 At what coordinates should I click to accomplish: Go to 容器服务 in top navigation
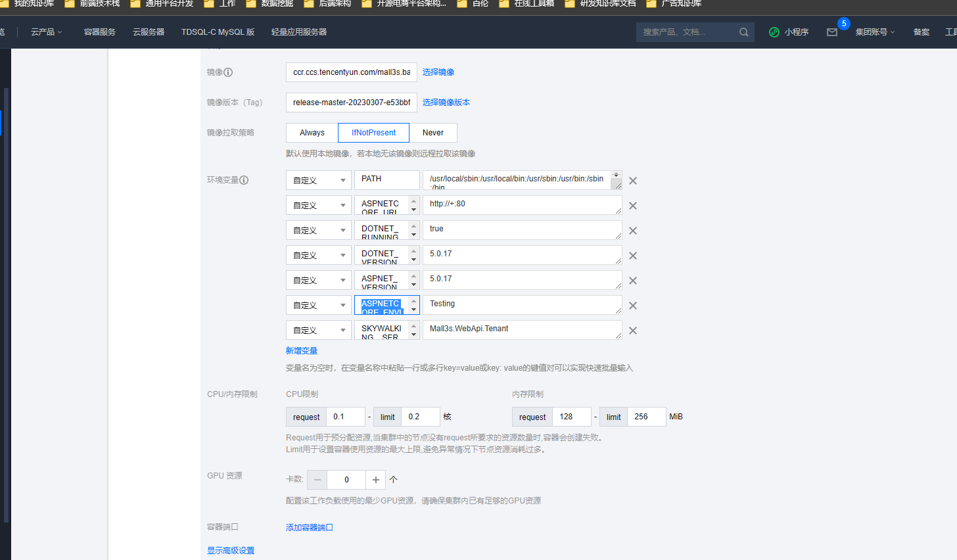click(100, 32)
